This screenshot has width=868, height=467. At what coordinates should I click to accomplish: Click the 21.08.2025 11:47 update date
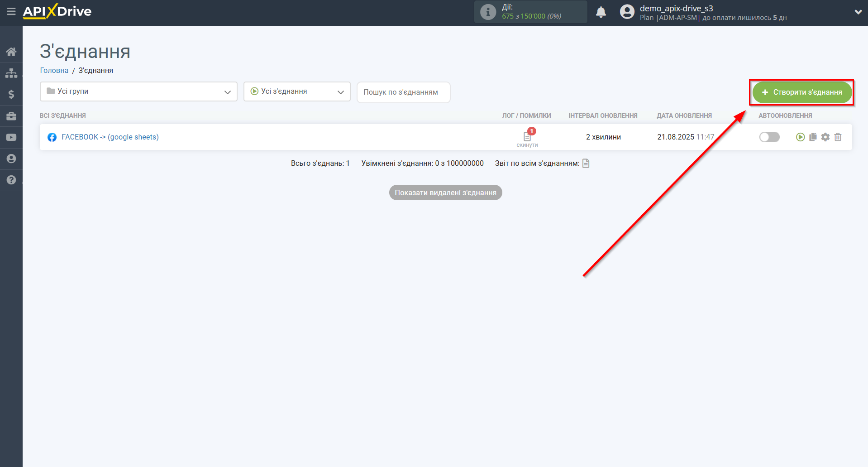coord(686,137)
